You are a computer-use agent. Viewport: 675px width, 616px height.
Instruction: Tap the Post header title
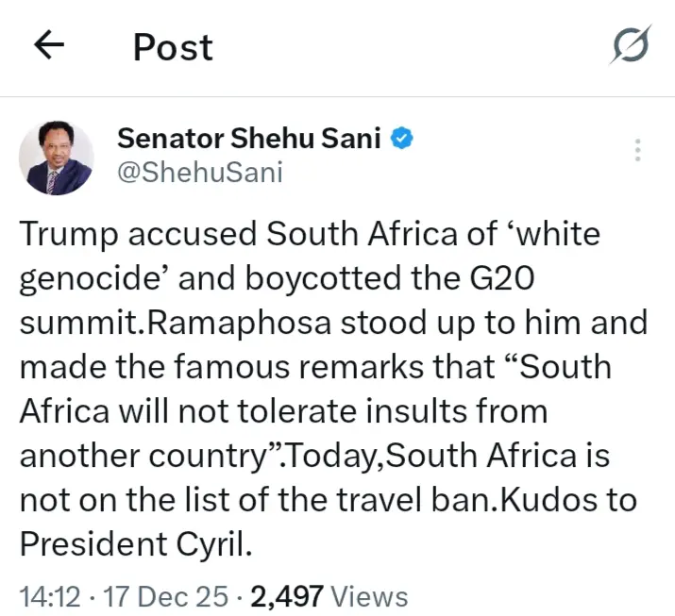pos(173,47)
